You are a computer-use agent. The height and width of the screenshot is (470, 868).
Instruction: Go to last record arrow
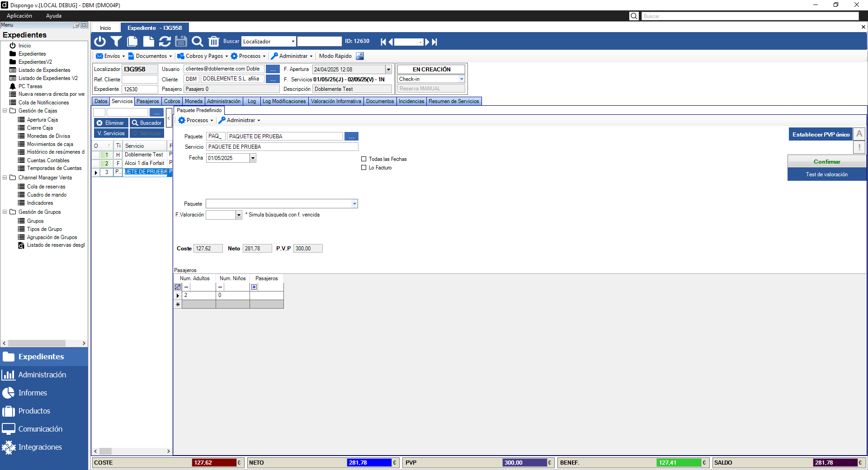[x=434, y=42]
